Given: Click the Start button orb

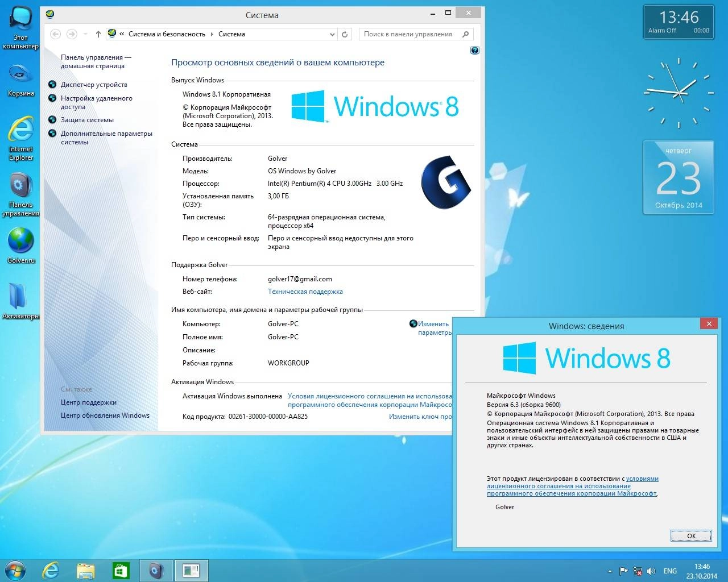Looking at the screenshot, I should coord(15,570).
